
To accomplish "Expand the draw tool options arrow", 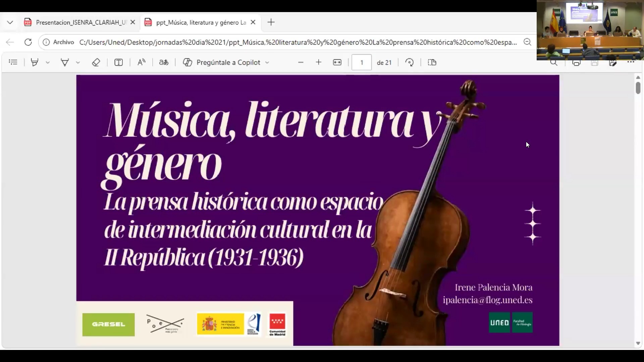I will 78,62.
